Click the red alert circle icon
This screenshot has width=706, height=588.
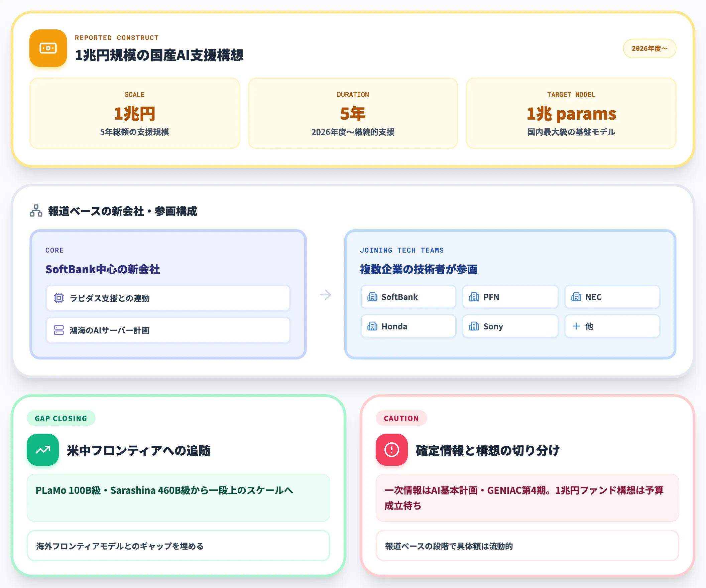(392, 450)
